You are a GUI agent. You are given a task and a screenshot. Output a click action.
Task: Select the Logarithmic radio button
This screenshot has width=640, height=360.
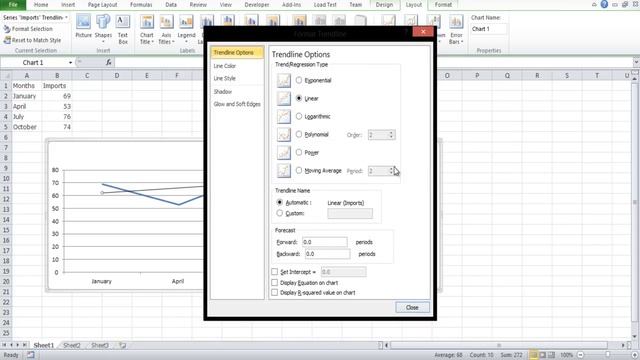point(299,116)
